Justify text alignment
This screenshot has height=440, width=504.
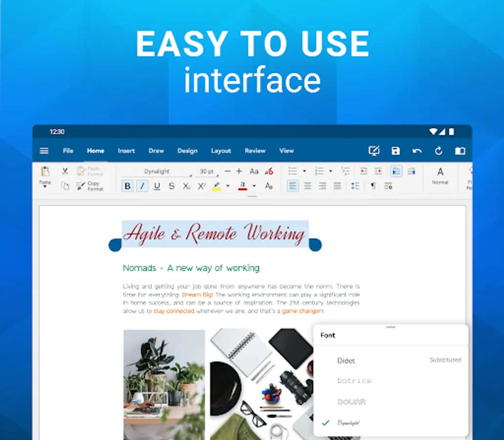coord(337,186)
